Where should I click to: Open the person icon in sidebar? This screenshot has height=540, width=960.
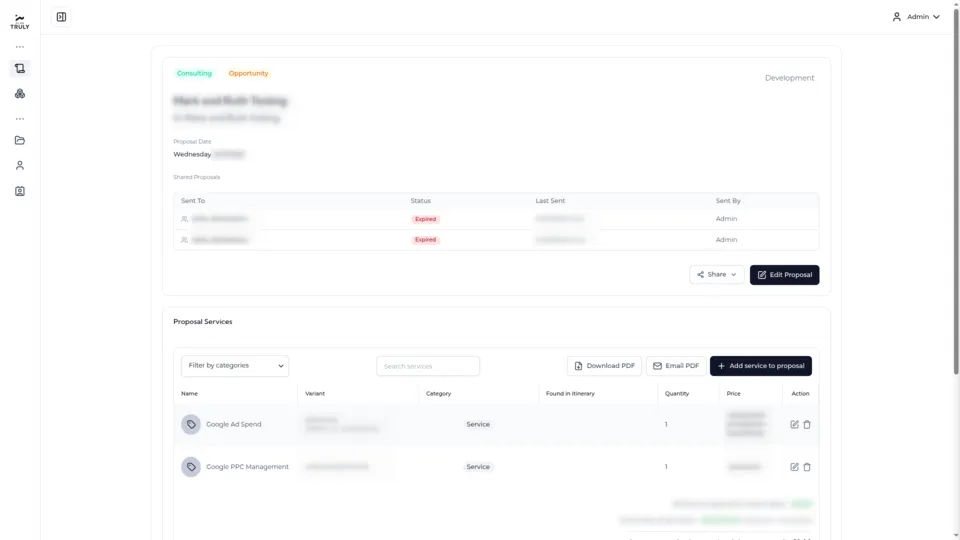[20, 165]
